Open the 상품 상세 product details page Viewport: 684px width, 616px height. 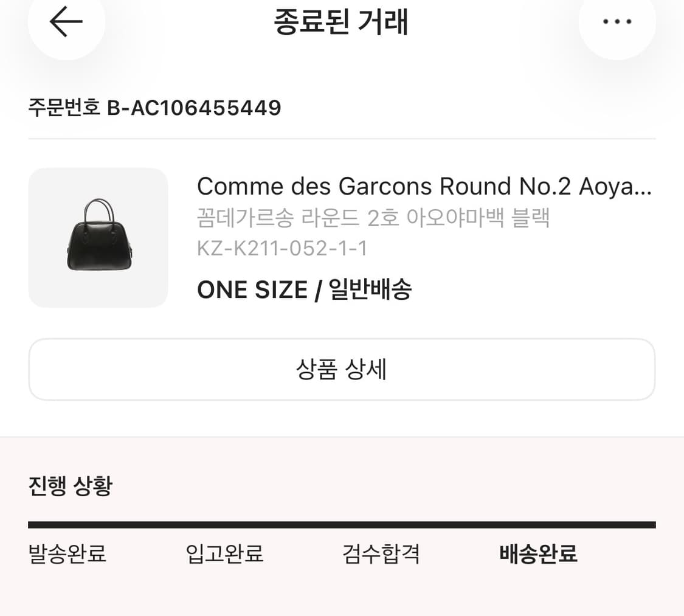coord(342,369)
